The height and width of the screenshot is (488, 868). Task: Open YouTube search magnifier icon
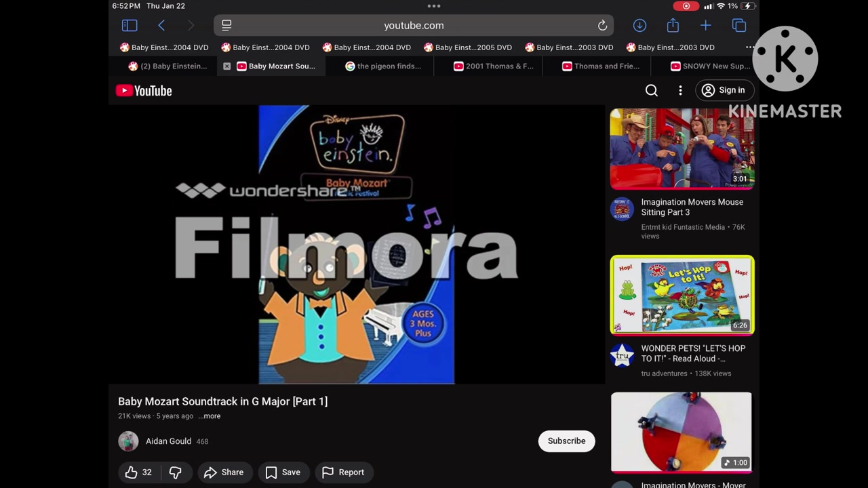652,90
